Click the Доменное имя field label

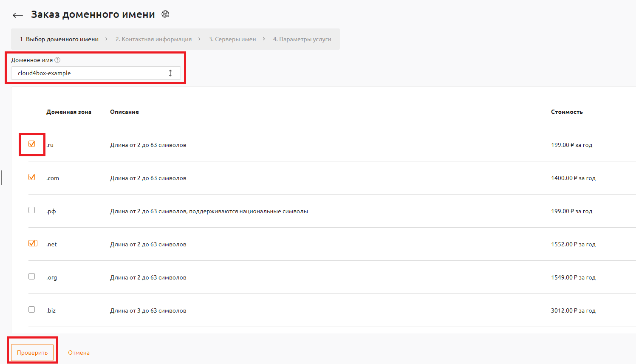pos(32,60)
